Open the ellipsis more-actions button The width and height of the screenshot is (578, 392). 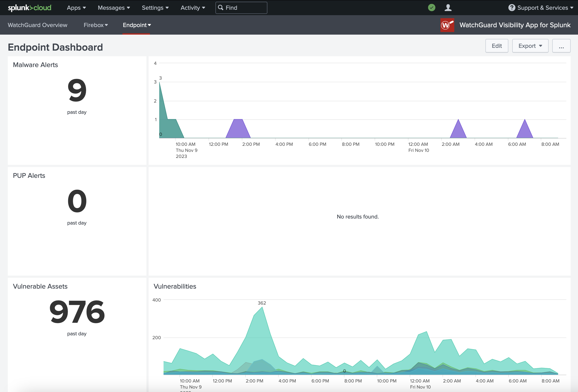pyautogui.click(x=561, y=46)
